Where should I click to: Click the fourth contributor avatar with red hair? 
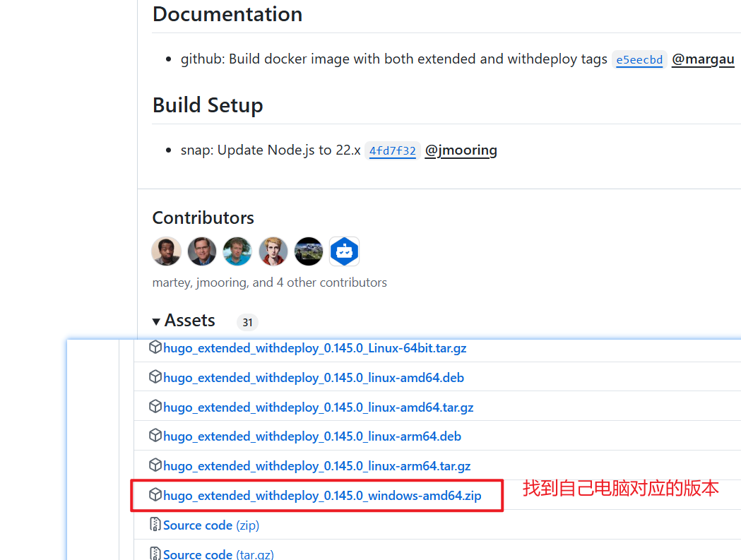point(273,251)
